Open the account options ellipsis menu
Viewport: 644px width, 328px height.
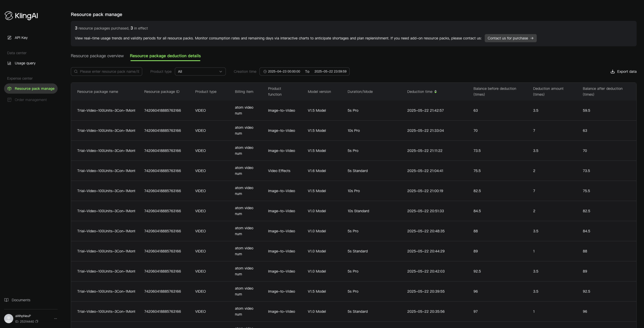56,318
